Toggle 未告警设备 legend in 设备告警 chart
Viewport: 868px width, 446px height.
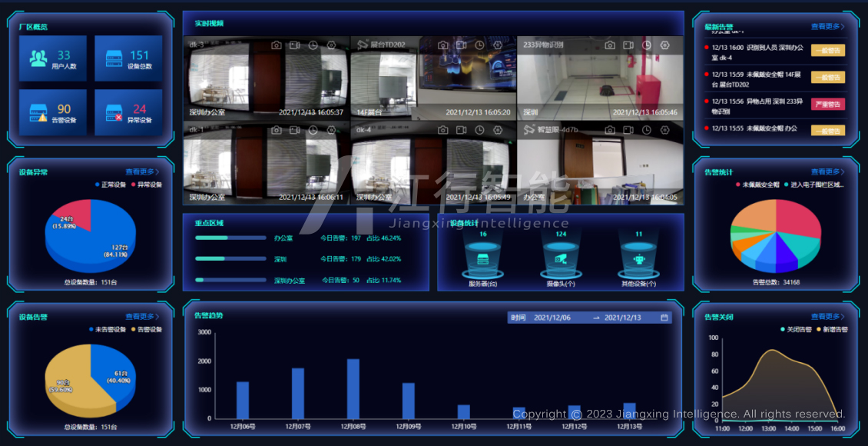point(109,329)
